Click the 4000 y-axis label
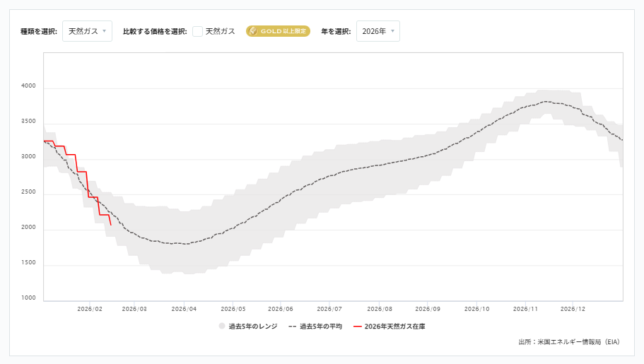644x364 pixels. [28, 86]
